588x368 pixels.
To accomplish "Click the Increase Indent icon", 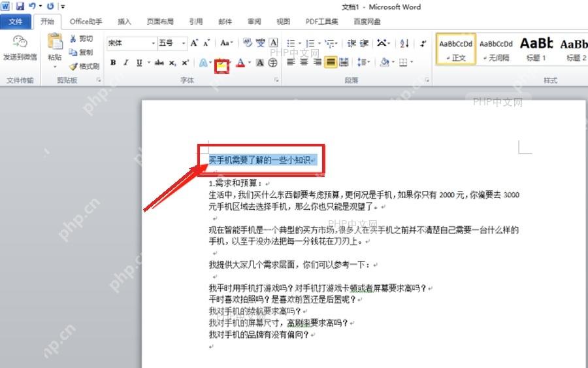I will coord(364,43).
